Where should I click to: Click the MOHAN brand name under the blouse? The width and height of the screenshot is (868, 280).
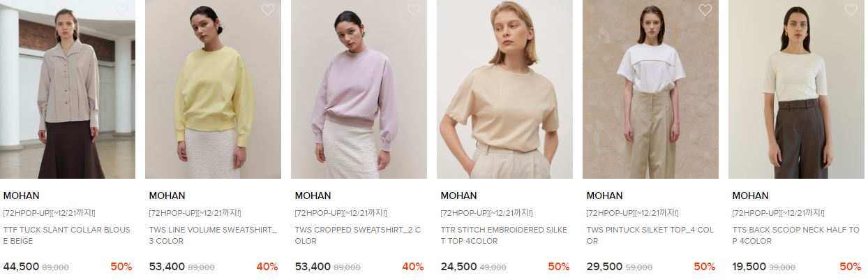tap(21, 196)
